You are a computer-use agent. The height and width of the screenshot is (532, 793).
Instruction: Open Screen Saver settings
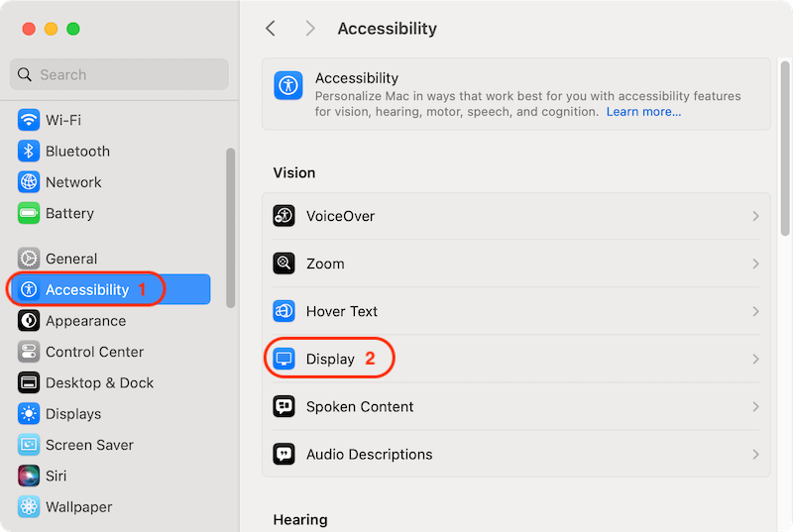[89, 445]
